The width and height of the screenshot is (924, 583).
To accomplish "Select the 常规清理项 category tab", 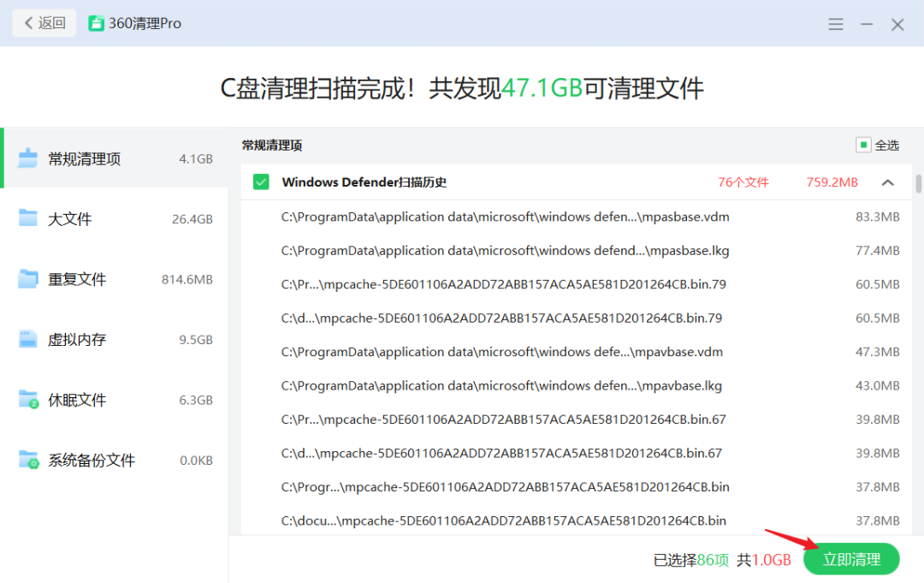I will coord(115,158).
